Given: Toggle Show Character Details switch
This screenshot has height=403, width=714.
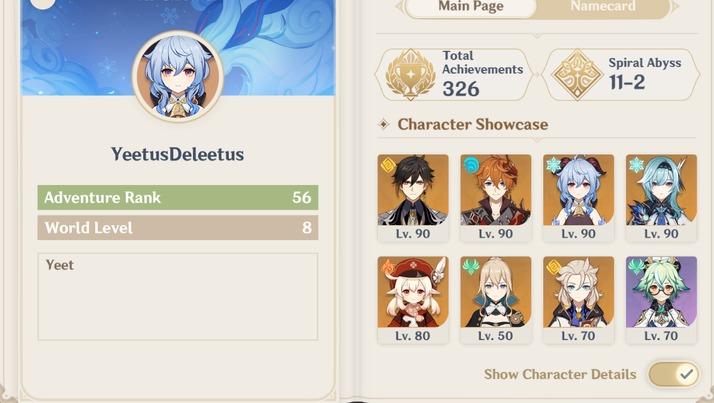Looking at the screenshot, I should [674, 374].
